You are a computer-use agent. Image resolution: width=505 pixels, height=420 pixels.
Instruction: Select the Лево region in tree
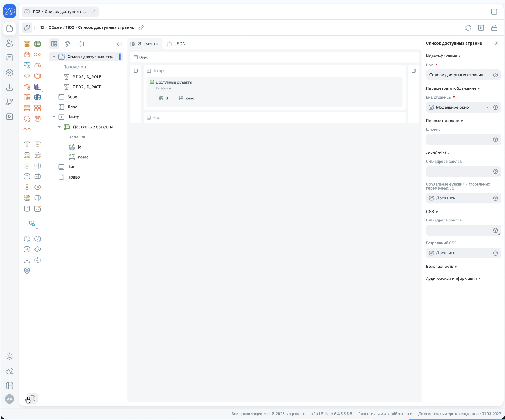pyautogui.click(x=72, y=107)
